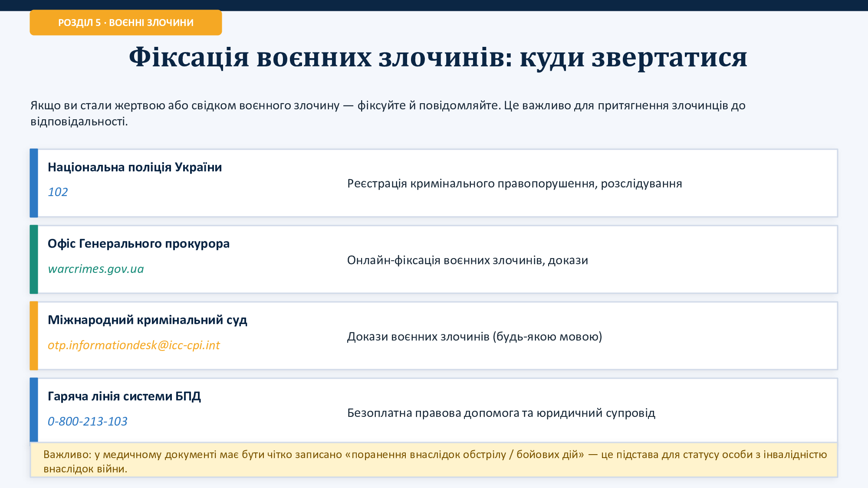The image size is (868, 488).
Task: Click the hotline number 0-800-213-103
Action: point(87,421)
